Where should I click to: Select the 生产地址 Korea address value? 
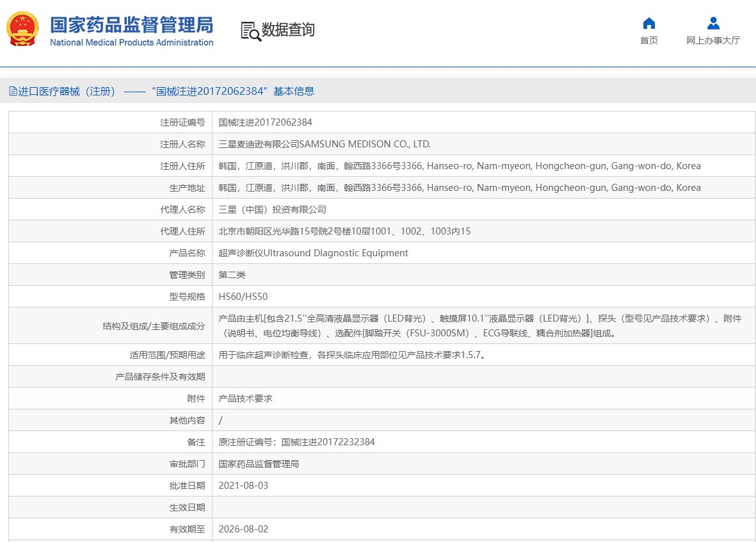460,188
